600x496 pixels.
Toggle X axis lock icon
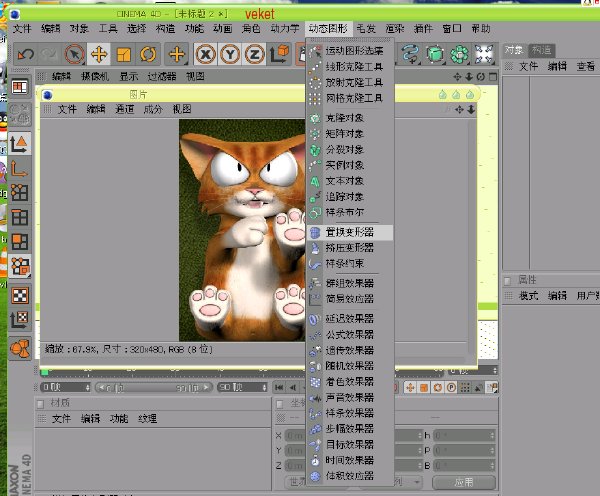tap(205, 54)
